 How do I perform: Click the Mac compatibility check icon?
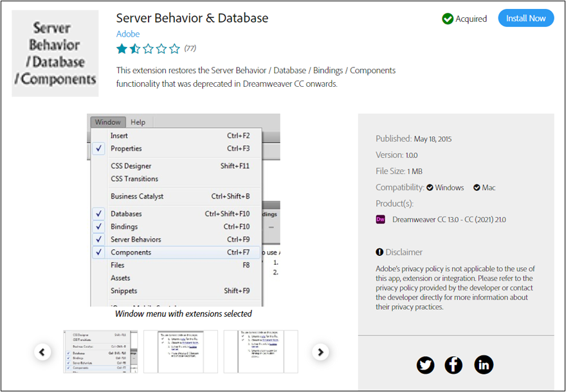(477, 188)
